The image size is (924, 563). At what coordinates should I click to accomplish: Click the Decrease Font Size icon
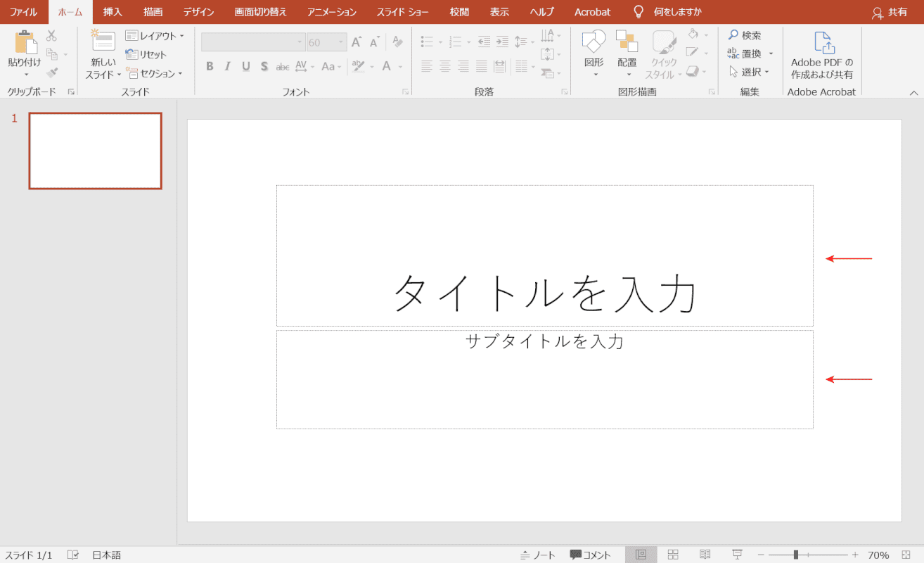pyautogui.click(x=374, y=42)
